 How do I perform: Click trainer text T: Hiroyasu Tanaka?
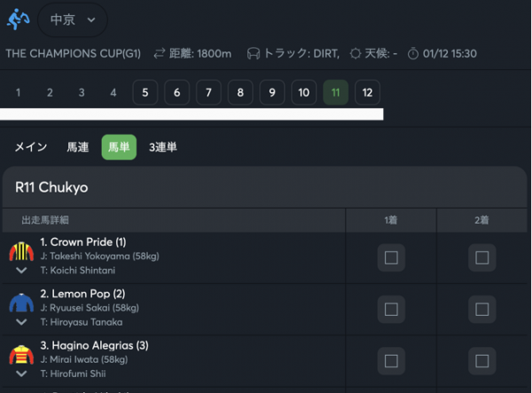82,322
